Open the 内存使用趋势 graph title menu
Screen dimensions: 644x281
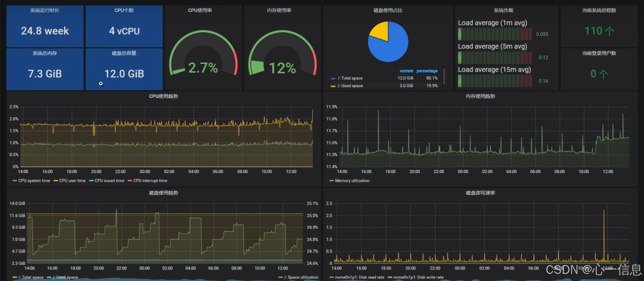click(x=480, y=97)
